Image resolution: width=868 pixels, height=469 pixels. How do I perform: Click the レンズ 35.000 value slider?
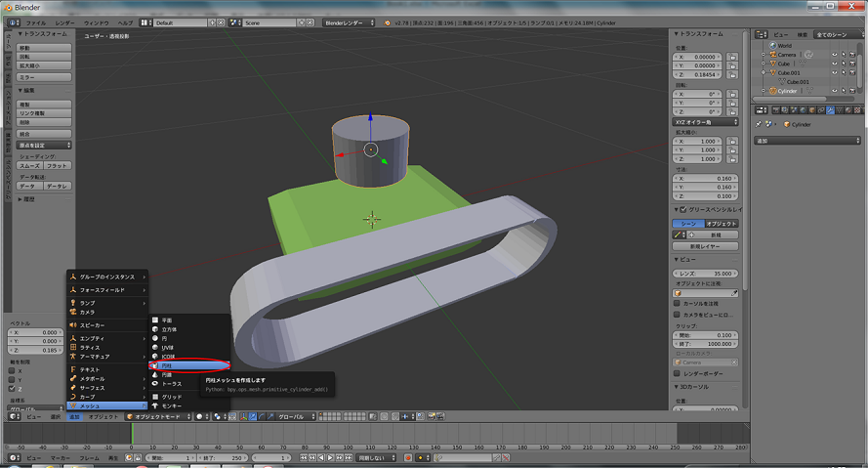pyautogui.click(x=705, y=274)
